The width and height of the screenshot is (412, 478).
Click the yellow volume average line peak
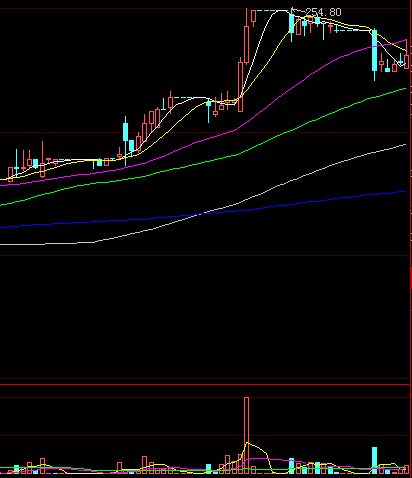click(x=247, y=443)
